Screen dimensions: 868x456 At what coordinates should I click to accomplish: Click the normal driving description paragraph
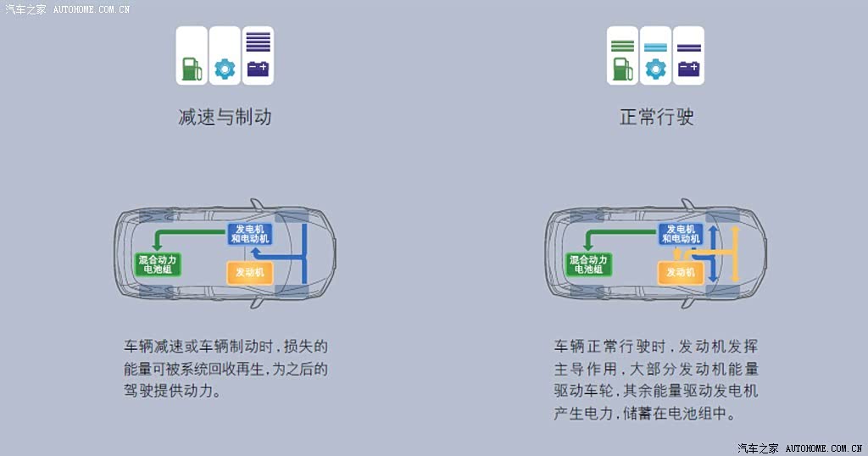coord(656,380)
